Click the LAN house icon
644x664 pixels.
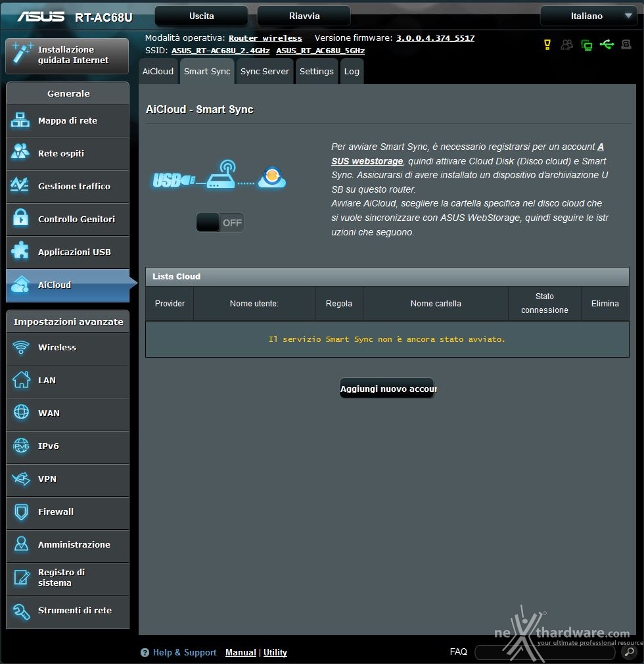coord(21,379)
